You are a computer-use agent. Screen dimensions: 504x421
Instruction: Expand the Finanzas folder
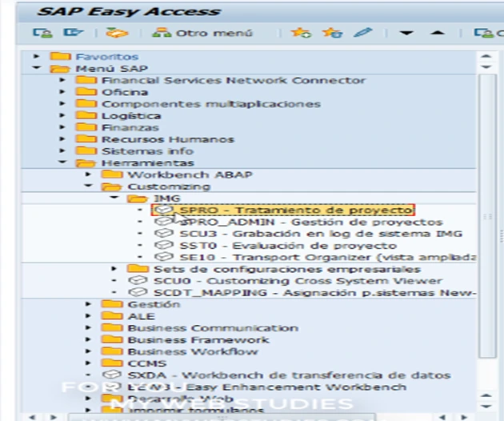coord(62,127)
